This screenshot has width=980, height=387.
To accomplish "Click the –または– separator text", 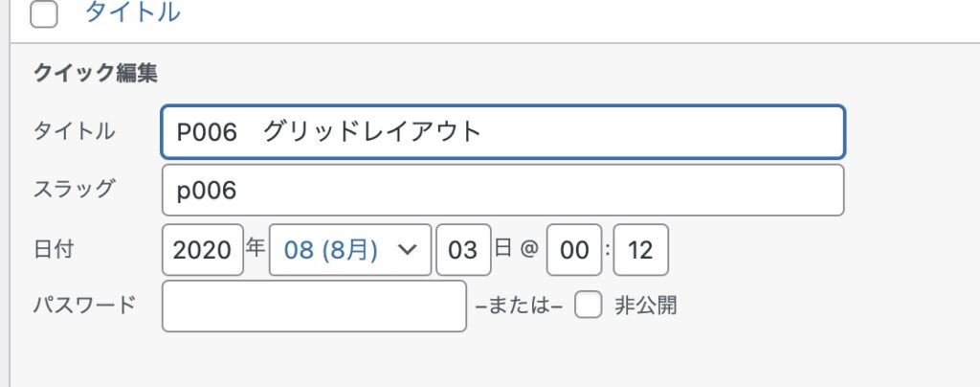I will pyautogui.click(x=518, y=307).
